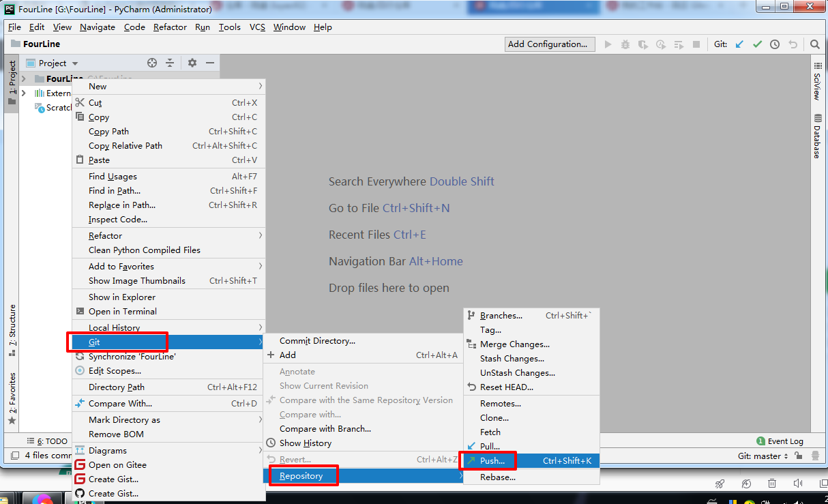Hide the Project panel with minus icon
The image size is (828, 504).
210,63
